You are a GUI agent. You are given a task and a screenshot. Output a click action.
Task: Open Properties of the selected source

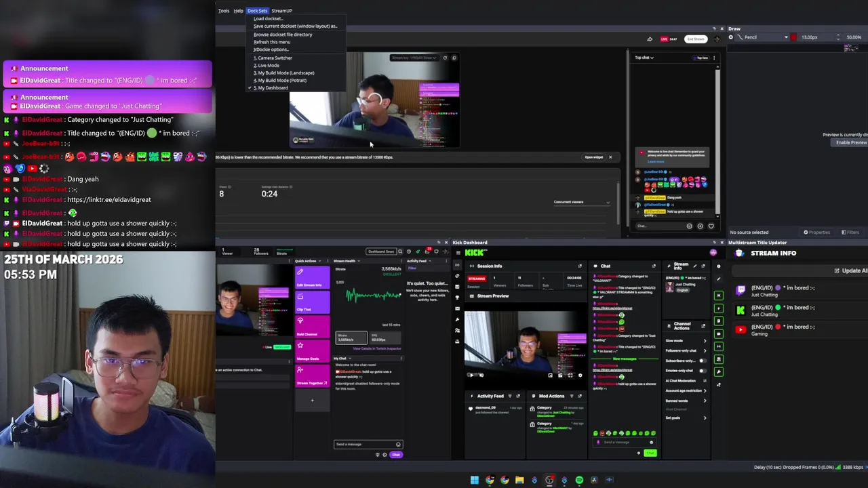[816, 232]
